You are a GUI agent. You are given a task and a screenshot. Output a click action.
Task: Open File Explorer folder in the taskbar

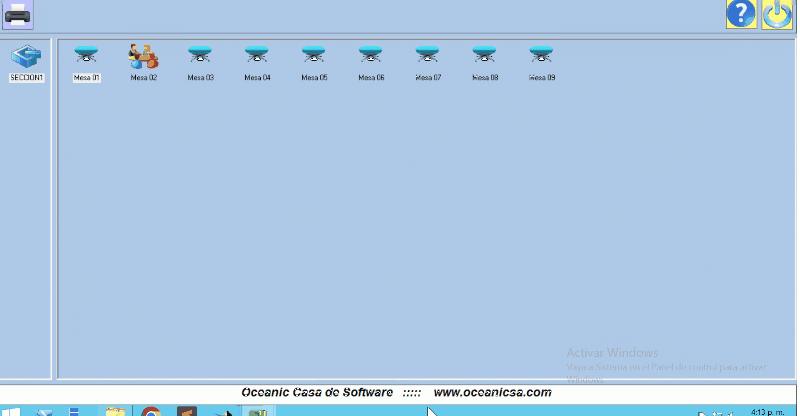point(116,411)
